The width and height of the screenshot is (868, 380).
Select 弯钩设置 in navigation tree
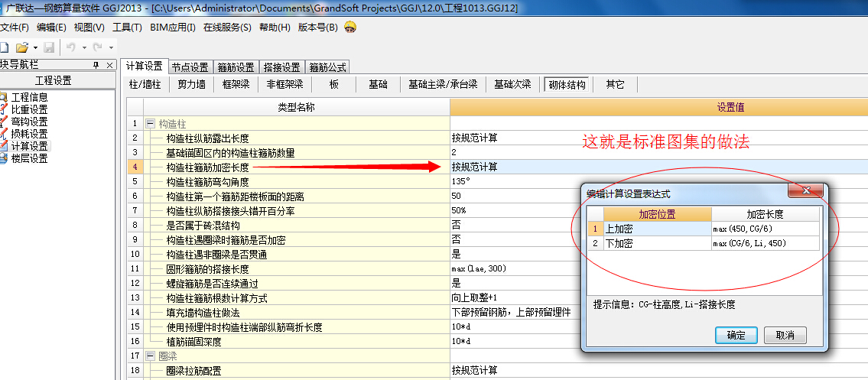click(29, 122)
